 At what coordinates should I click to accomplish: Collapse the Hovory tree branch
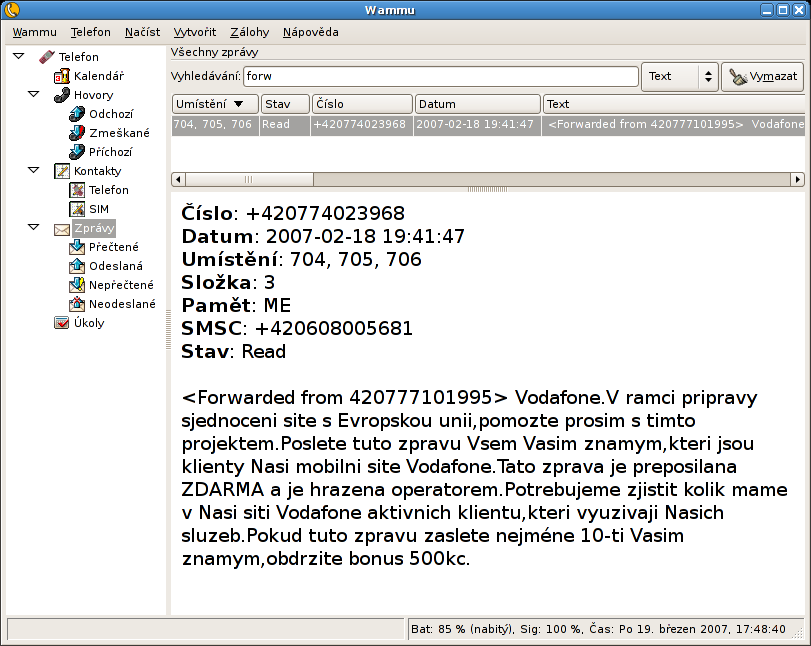point(34,94)
